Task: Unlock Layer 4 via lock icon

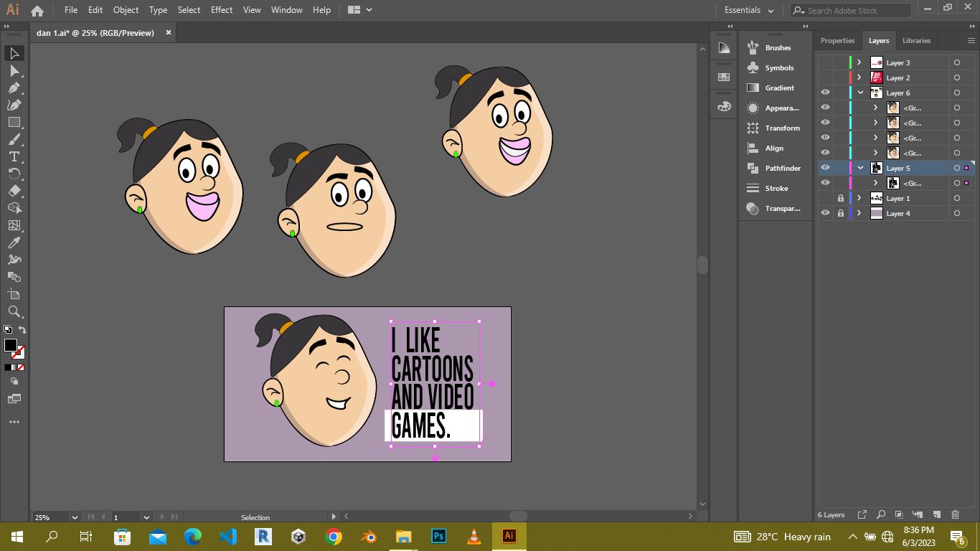Action: [x=840, y=213]
